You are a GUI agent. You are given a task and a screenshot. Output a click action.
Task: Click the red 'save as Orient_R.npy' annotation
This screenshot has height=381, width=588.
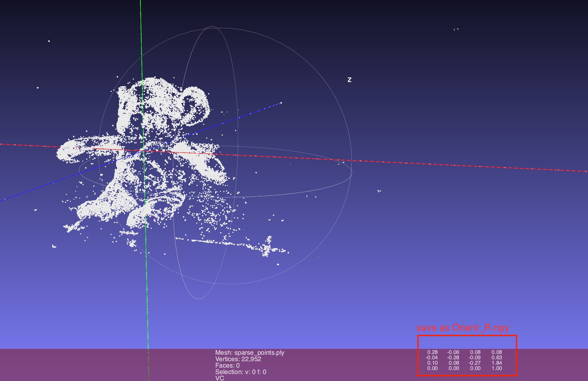click(462, 327)
